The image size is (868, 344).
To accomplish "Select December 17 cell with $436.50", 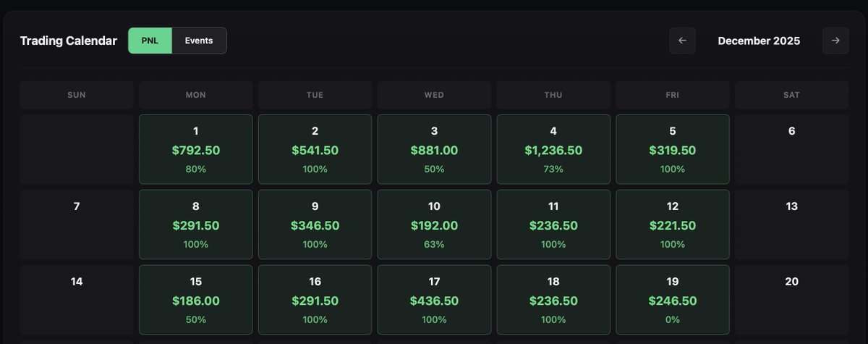I will (x=434, y=300).
